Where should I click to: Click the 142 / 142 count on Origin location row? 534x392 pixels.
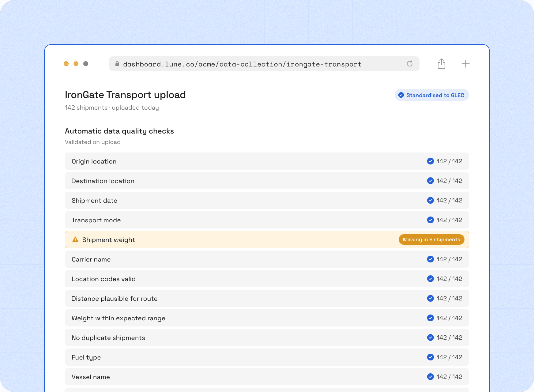[x=449, y=161]
